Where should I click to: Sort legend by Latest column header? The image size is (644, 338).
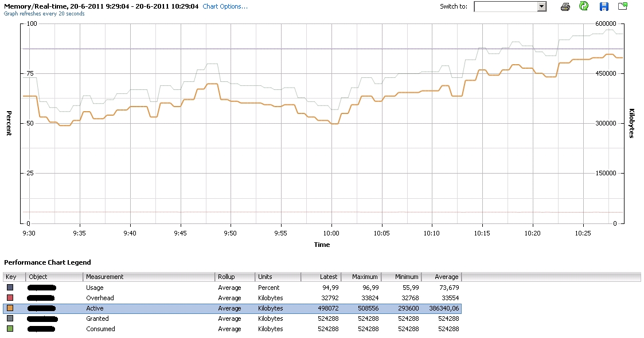(x=321, y=277)
